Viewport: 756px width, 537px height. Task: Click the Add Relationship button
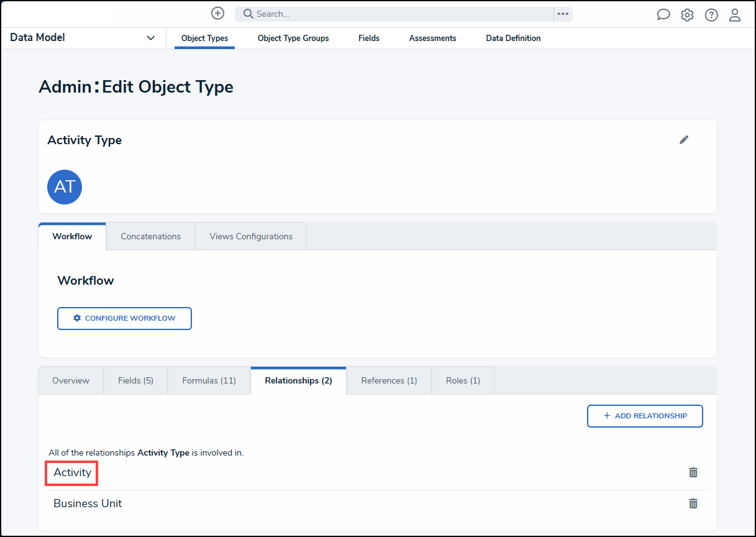tap(645, 416)
